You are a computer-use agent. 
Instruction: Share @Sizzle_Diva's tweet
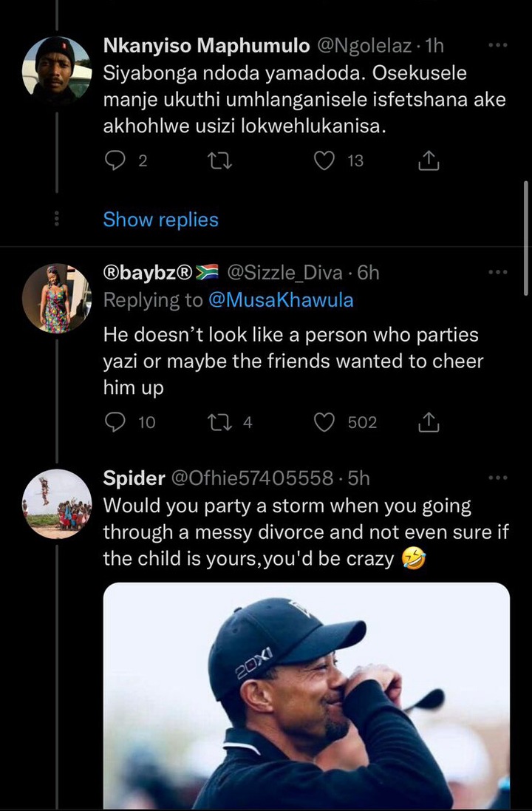(428, 423)
